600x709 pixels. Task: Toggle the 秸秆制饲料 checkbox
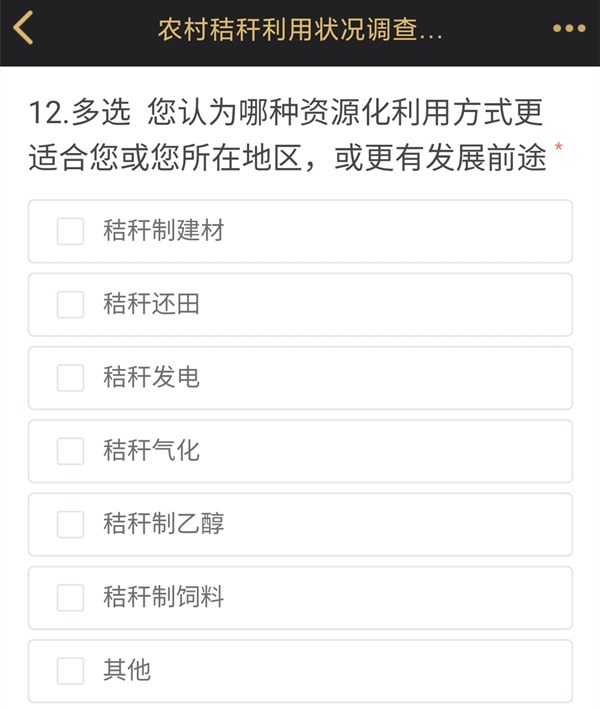pos(70,597)
